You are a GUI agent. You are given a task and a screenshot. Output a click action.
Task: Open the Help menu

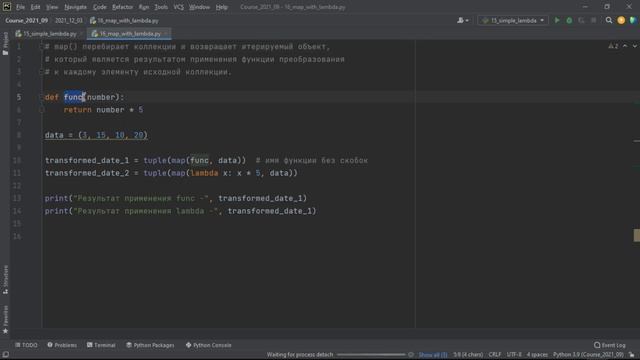tap(222, 7)
